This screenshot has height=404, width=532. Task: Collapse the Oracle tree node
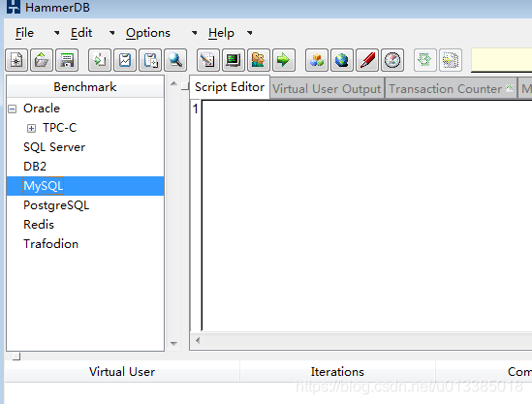tap(13, 109)
